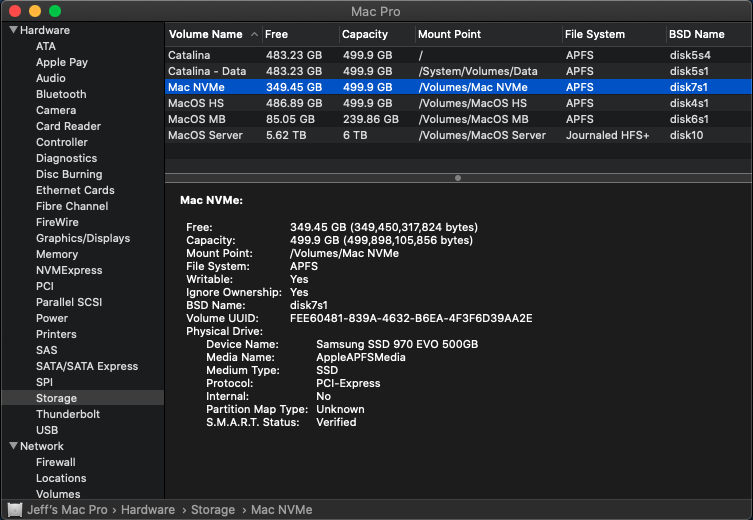Click the Volume Name sort arrow
The width and height of the screenshot is (753, 520).
click(x=254, y=35)
